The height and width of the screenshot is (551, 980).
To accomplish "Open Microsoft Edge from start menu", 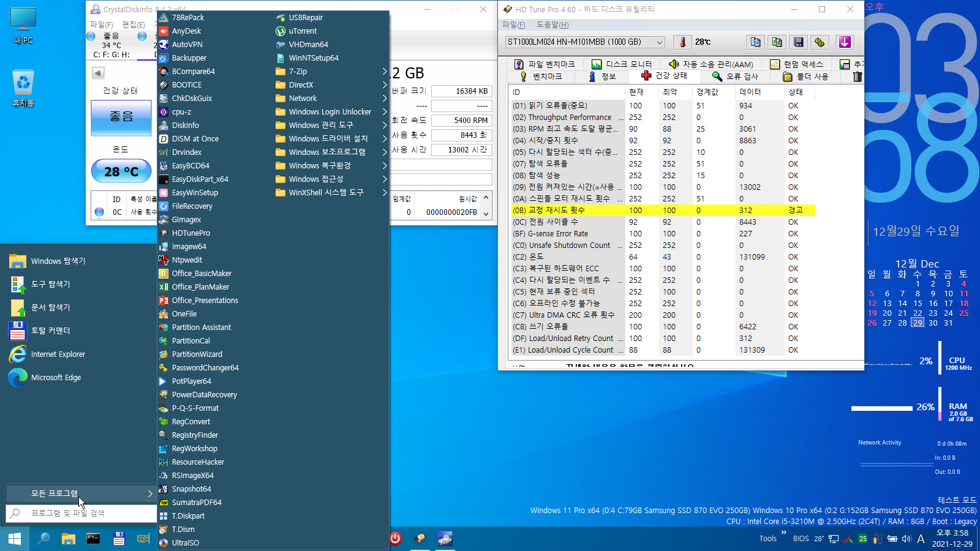I will coord(56,378).
